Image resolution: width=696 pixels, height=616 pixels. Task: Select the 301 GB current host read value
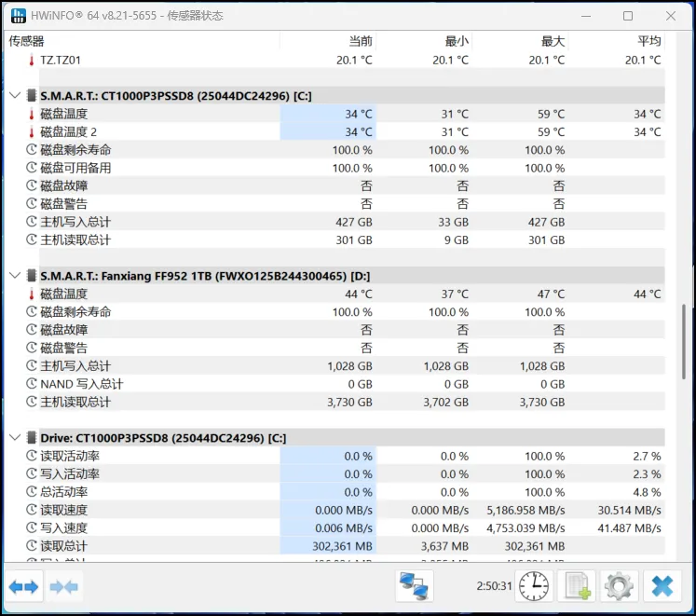[354, 240]
